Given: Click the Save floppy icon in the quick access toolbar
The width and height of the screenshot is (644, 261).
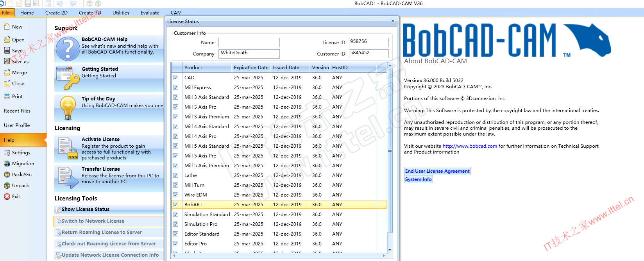Looking at the screenshot, I should 28,4.
